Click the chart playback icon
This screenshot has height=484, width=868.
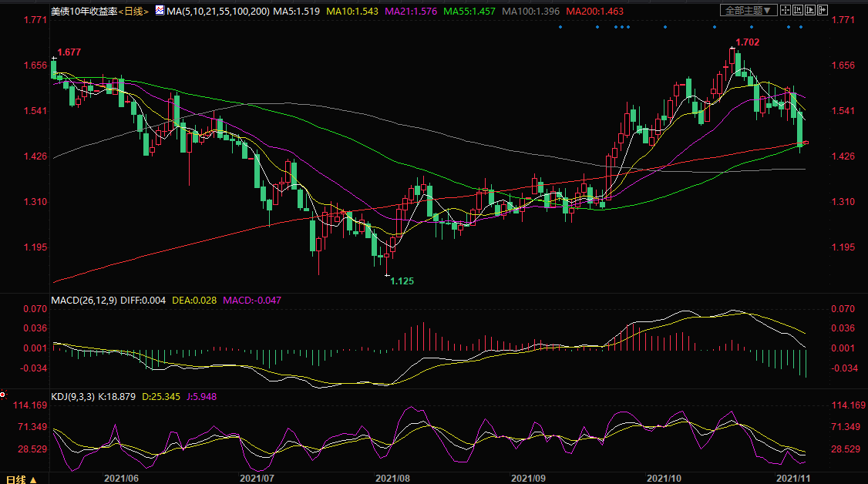[810, 10]
